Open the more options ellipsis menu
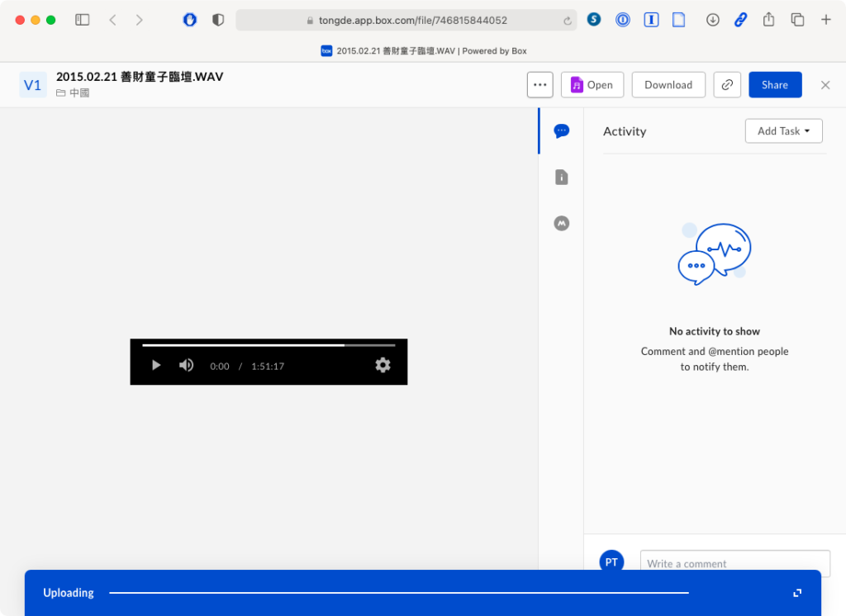This screenshot has width=846, height=616. pos(540,85)
